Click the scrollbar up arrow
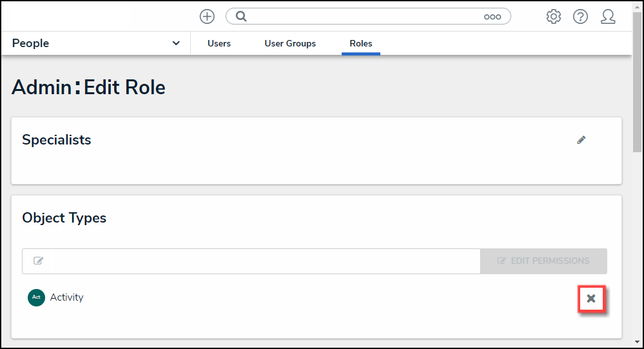This screenshot has height=349, width=644. click(638, 6)
